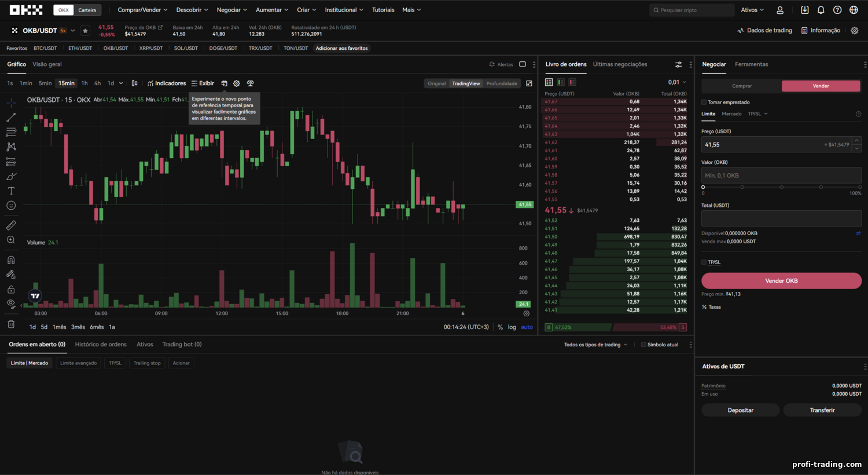Activate the chart zoom-in tool

pyautogui.click(x=11, y=240)
